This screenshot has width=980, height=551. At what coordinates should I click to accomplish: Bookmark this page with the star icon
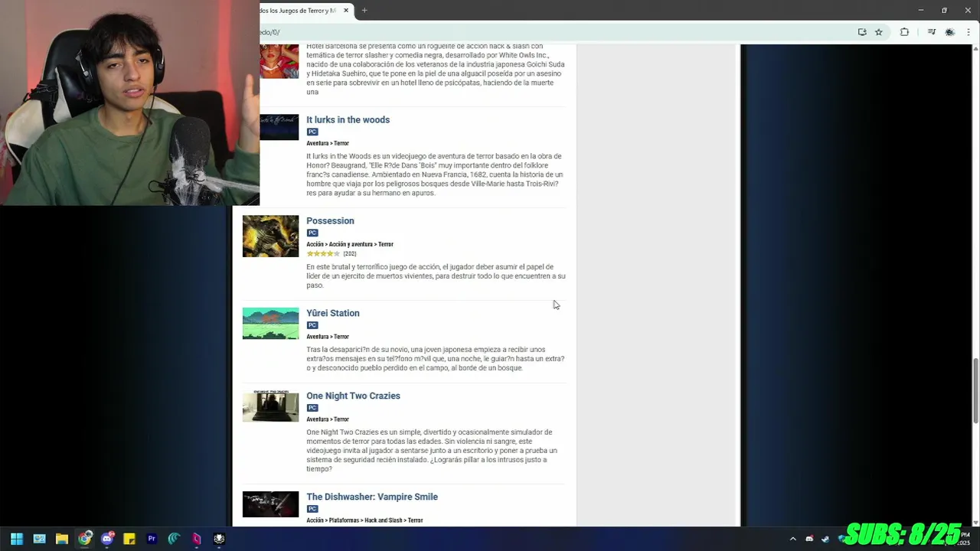879,32
